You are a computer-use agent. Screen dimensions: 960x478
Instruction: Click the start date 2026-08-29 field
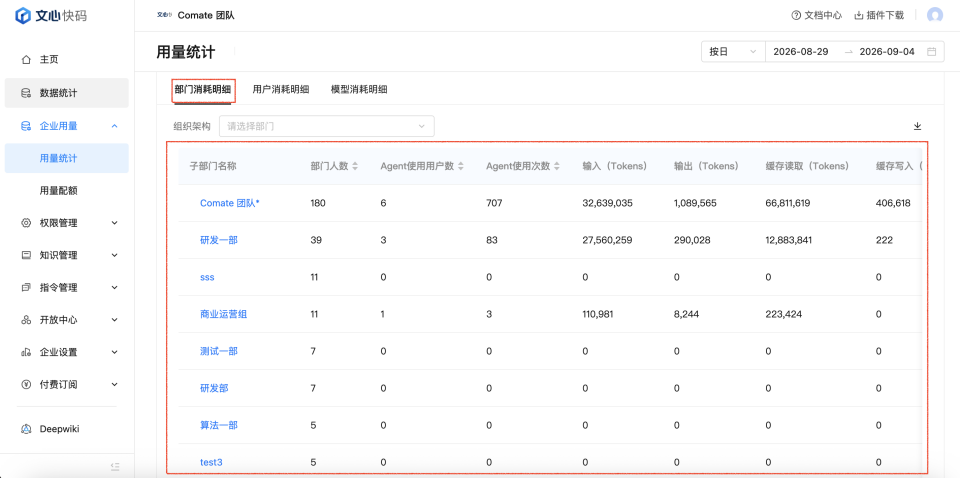click(801, 51)
